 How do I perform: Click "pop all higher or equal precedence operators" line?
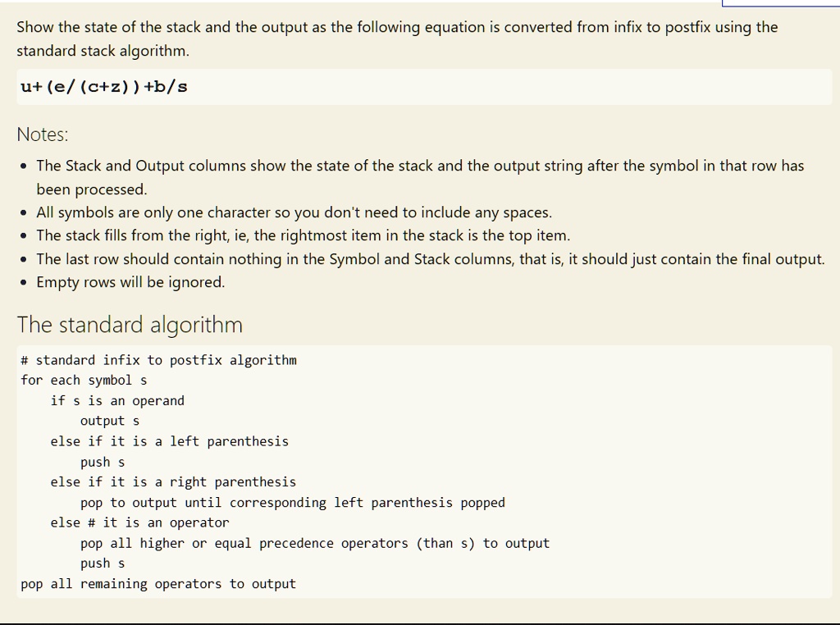pyautogui.click(x=314, y=543)
